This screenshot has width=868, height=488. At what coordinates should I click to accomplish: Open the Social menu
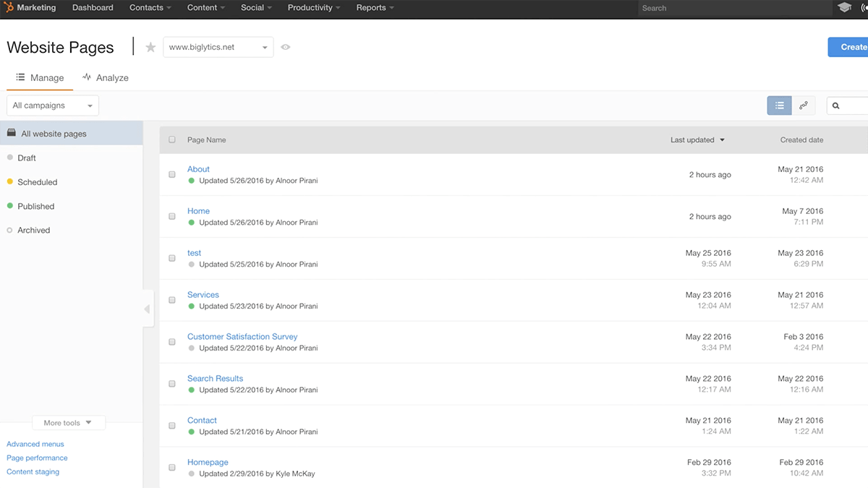(x=256, y=7)
